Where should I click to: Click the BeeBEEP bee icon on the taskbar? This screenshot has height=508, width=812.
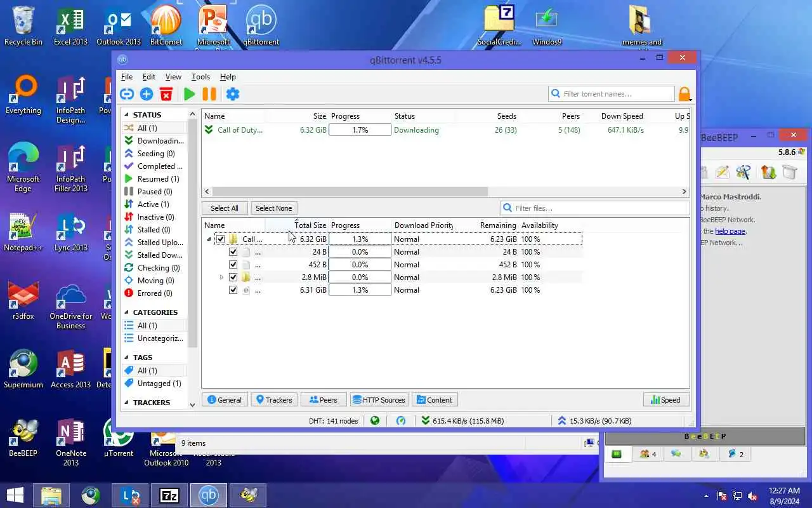pyautogui.click(x=248, y=495)
